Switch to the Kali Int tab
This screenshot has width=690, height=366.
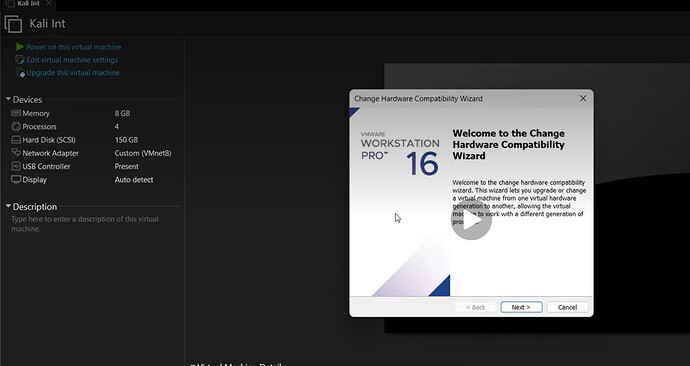tap(29, 3)
